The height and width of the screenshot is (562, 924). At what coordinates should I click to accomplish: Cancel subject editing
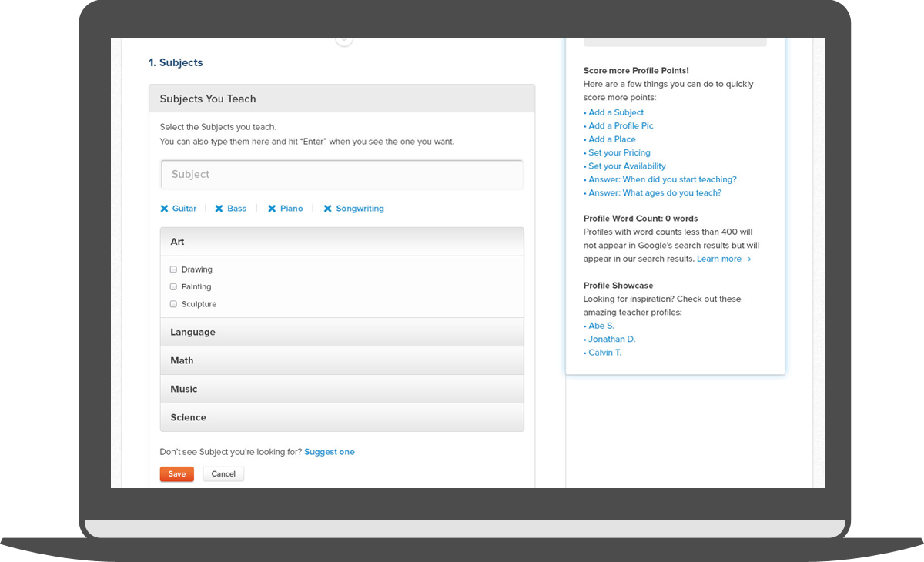pyautogui.click(x=223, y=473)
